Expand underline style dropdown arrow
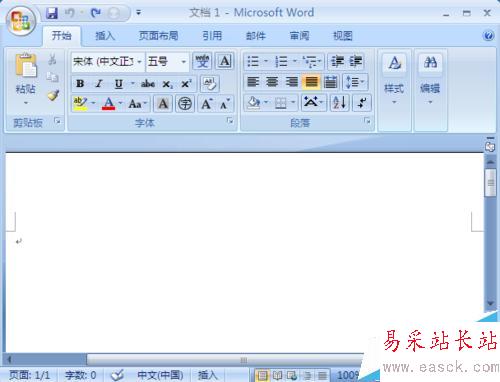The height and width of the screenshot is (382, 500). click(132, 83)
